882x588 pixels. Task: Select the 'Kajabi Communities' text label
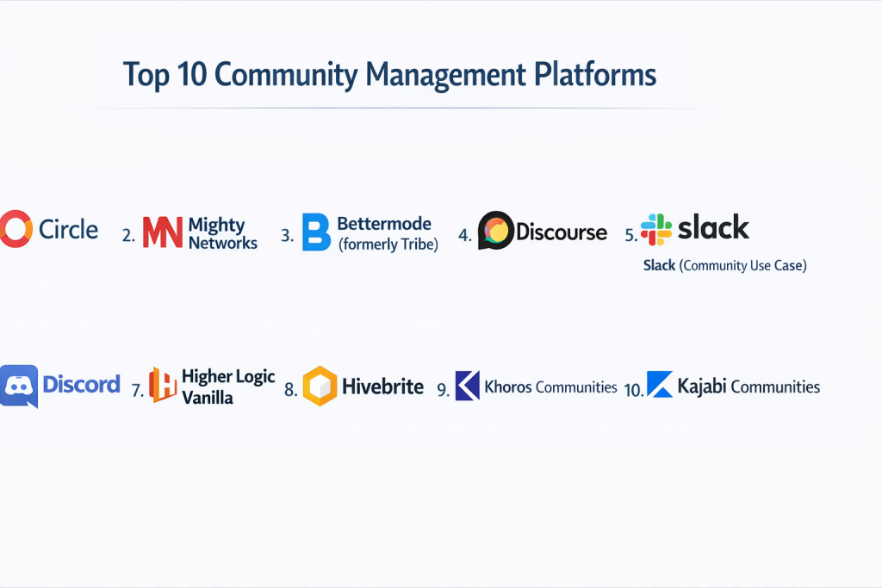tap(748, 387)
